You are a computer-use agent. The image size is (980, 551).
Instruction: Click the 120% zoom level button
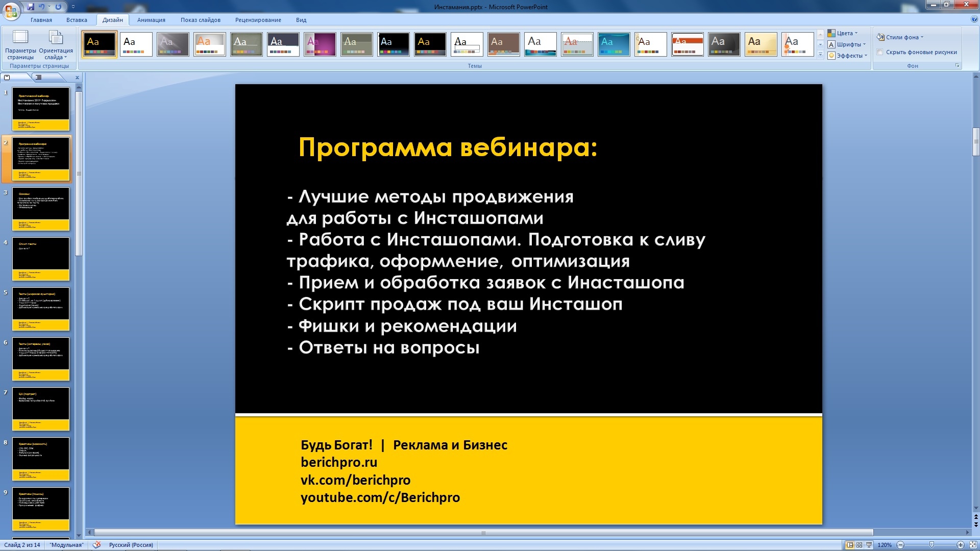point(885,545)
